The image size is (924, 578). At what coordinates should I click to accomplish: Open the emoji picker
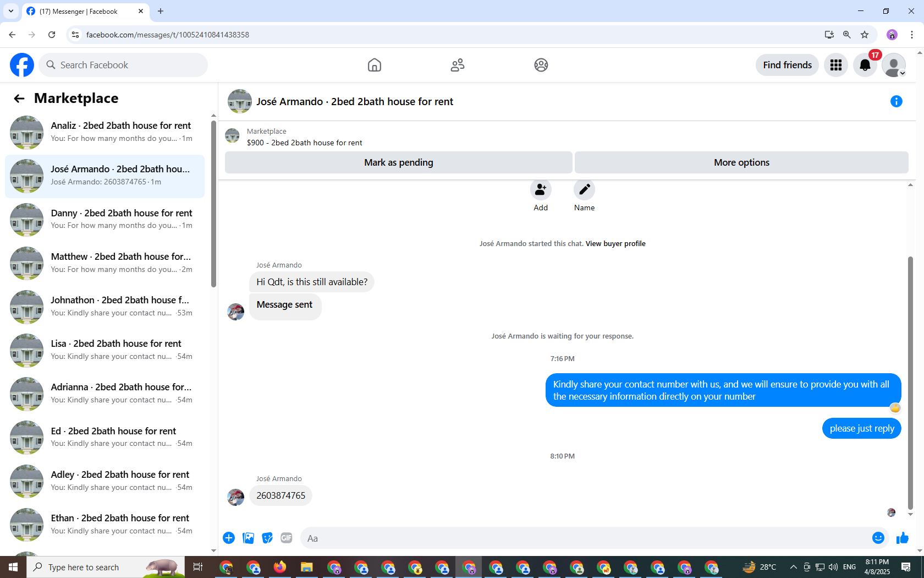pos(878,538)
